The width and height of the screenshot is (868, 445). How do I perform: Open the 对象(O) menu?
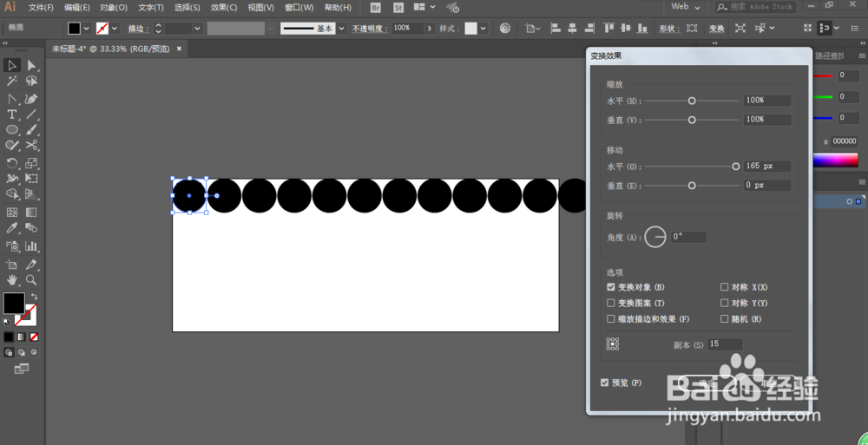114,8
